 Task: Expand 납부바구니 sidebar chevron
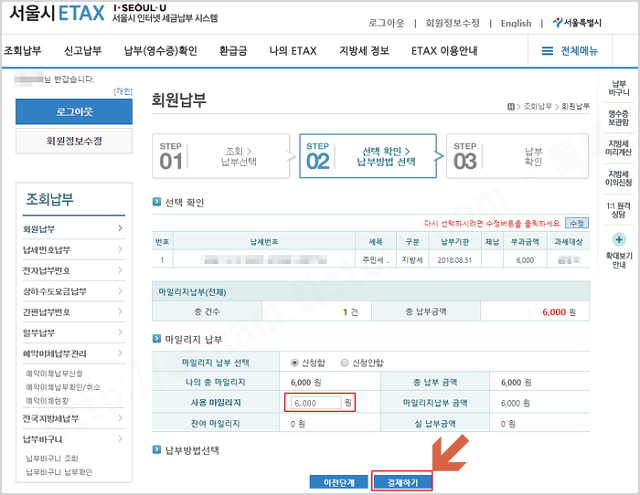pos(120,439)
